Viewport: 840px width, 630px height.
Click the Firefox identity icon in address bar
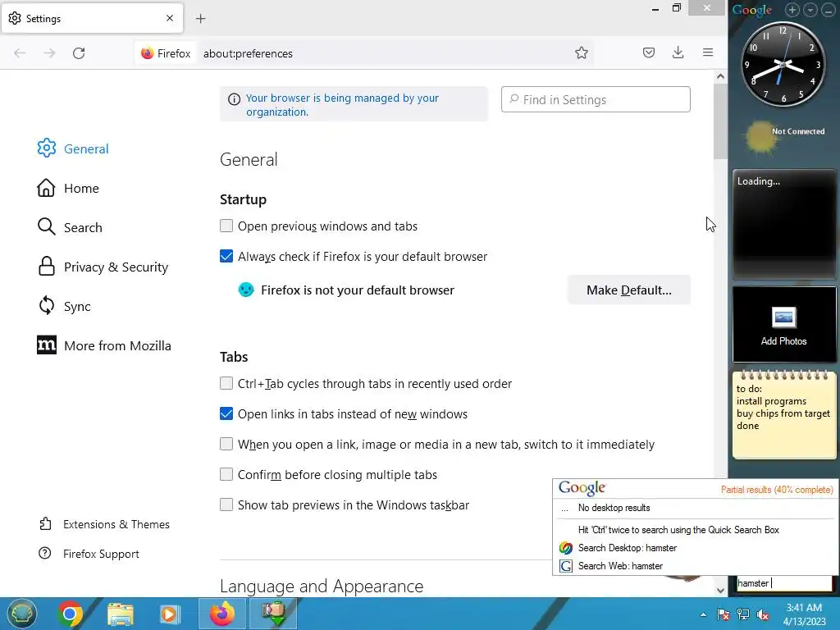166,53
